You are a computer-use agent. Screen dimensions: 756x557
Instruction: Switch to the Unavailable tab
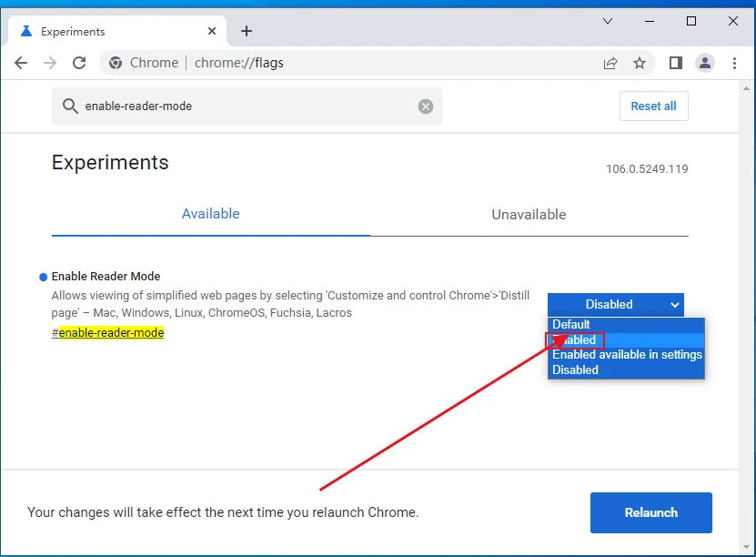point(529,214)
